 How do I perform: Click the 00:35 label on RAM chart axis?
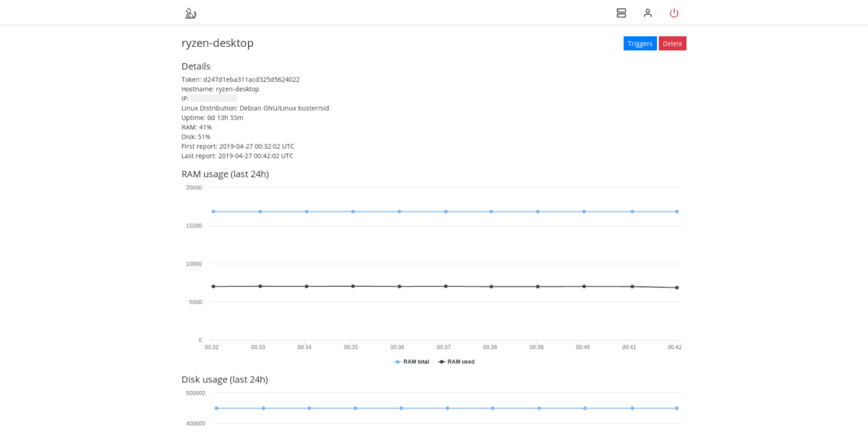pos(351,348)
